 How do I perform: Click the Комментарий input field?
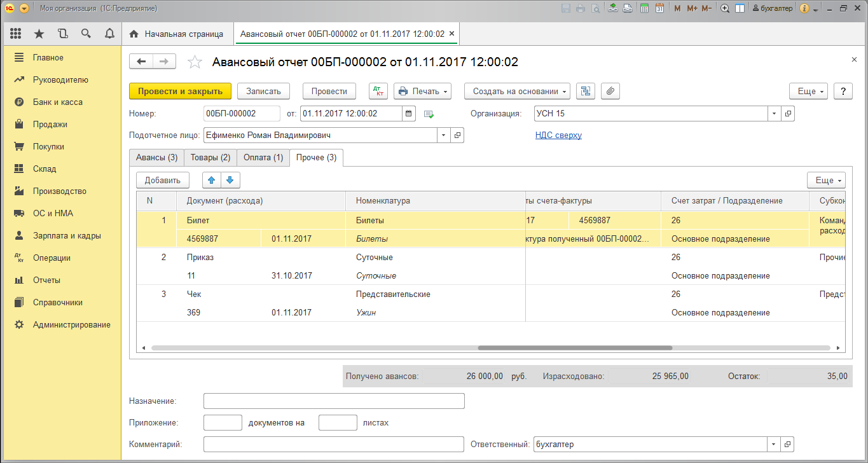pyautogui.click(x=334, y=445)
